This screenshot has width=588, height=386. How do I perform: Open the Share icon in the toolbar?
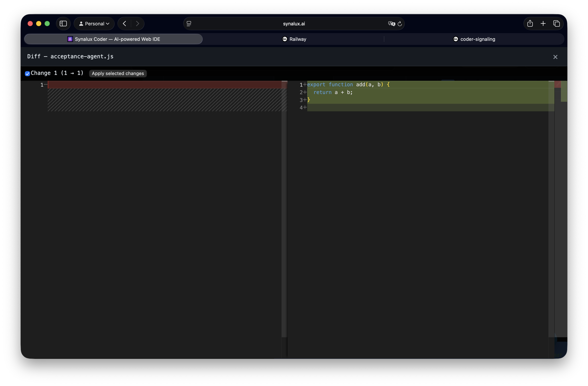click(x=530, y=24)
